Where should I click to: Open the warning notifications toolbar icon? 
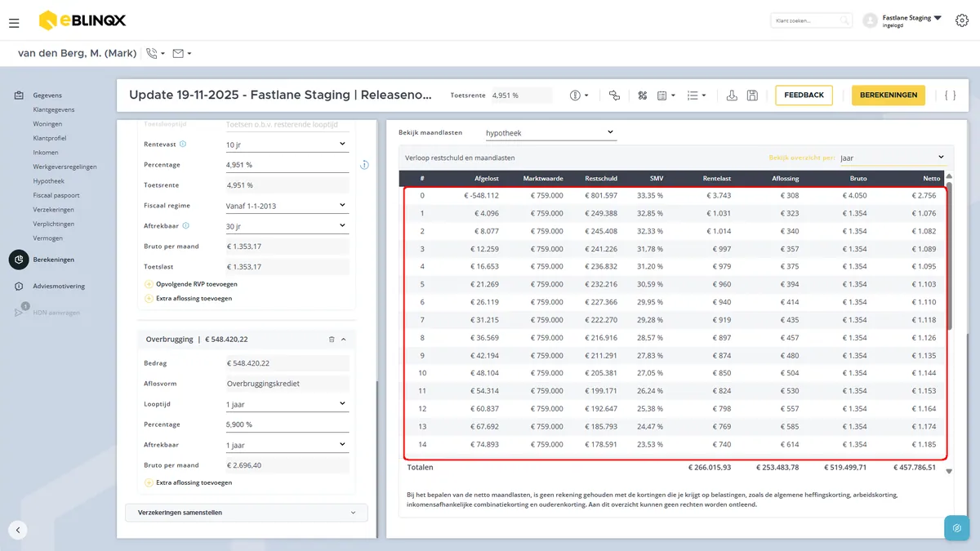point(579,96)
